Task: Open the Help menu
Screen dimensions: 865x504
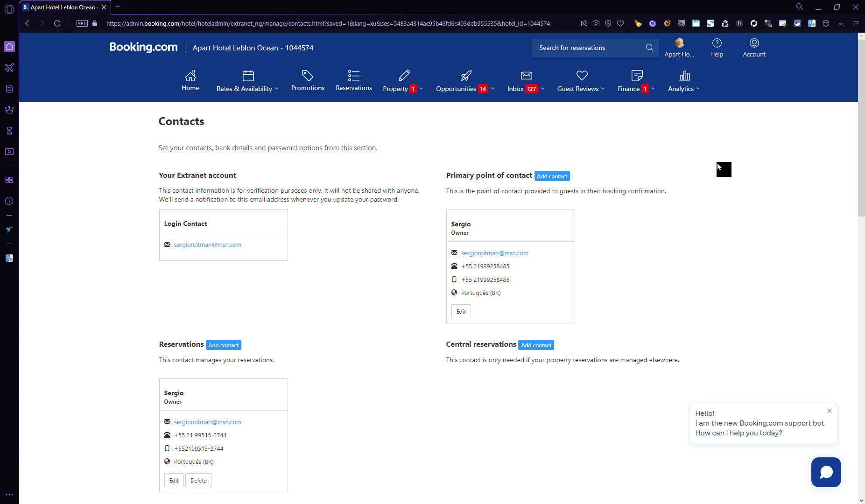Action: click(717, 48)
